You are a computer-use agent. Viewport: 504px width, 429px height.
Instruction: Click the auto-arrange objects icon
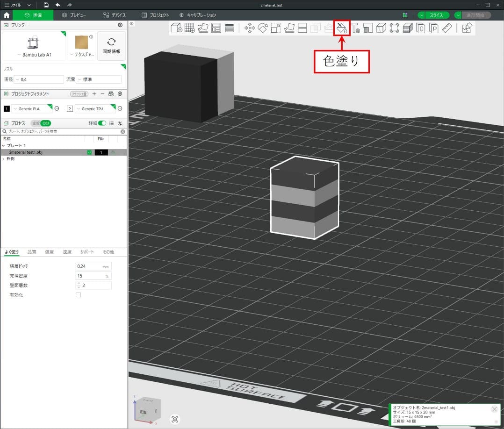point(203,28)
